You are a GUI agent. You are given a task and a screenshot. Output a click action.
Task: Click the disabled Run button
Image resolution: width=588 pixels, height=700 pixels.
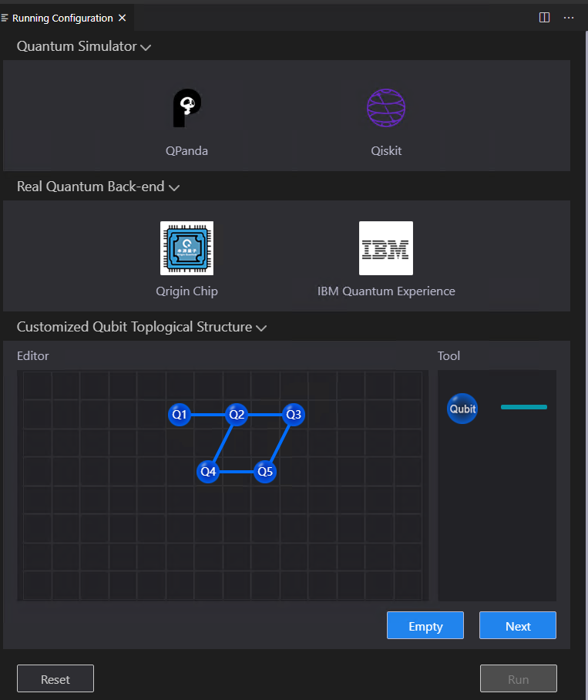tap(519, 678)
